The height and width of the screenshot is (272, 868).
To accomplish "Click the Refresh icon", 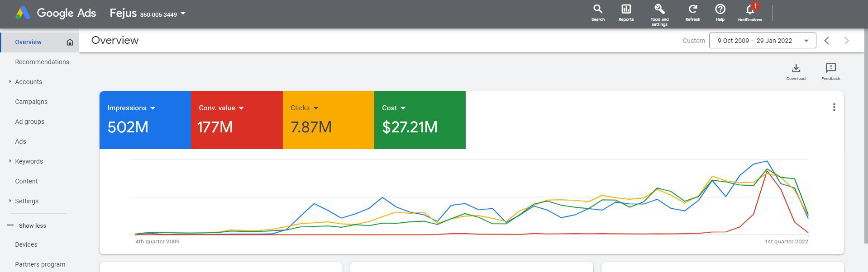I will (692, 13).
